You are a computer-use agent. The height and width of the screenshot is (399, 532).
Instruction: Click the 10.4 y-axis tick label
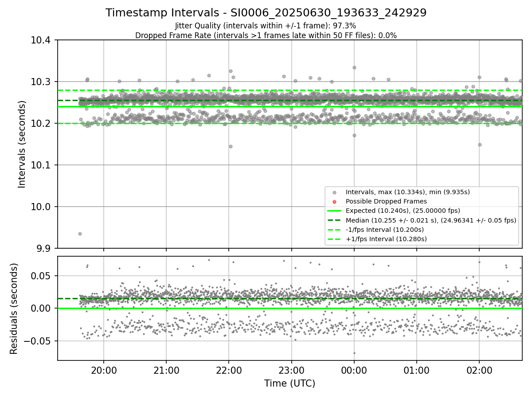pyautogui.click(x=40, y=40)
